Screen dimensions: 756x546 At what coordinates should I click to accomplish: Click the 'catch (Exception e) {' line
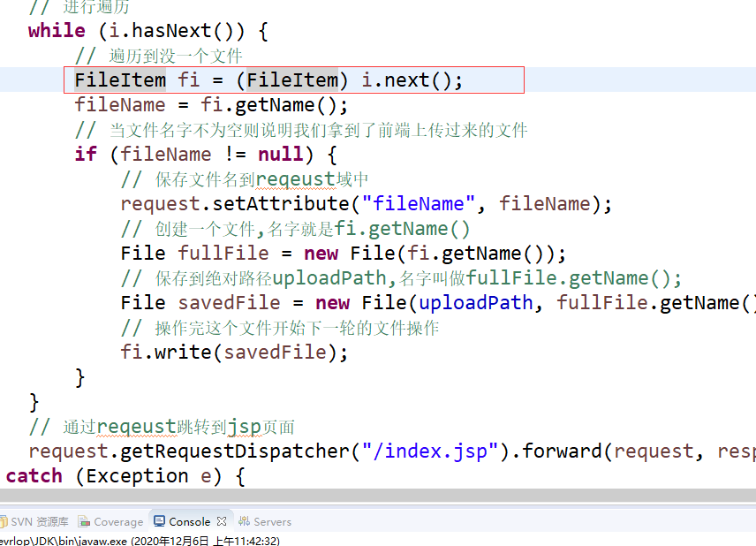[x=125, y=476]
